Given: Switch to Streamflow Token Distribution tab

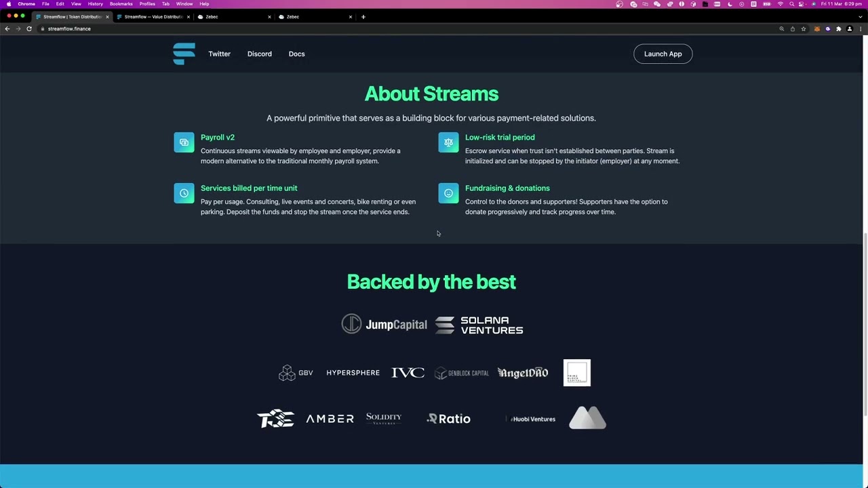Looking at the screenshot, I should pos(72,16).
